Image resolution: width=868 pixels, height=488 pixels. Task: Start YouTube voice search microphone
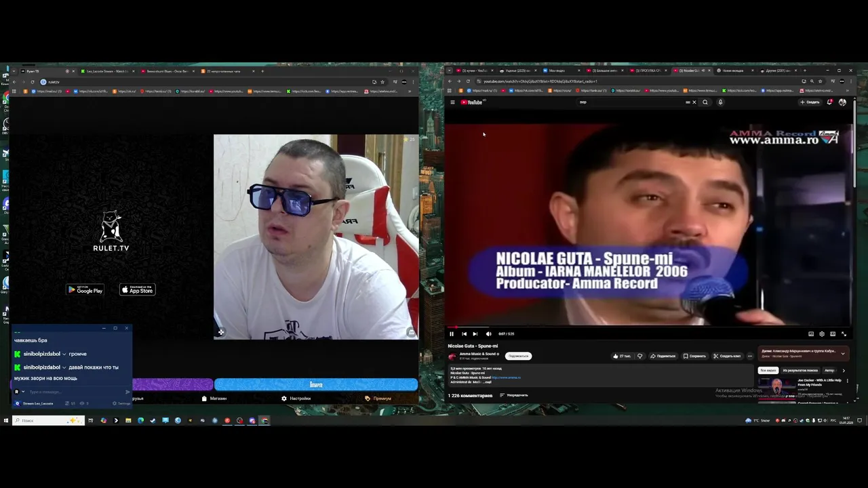coord(720,102)
